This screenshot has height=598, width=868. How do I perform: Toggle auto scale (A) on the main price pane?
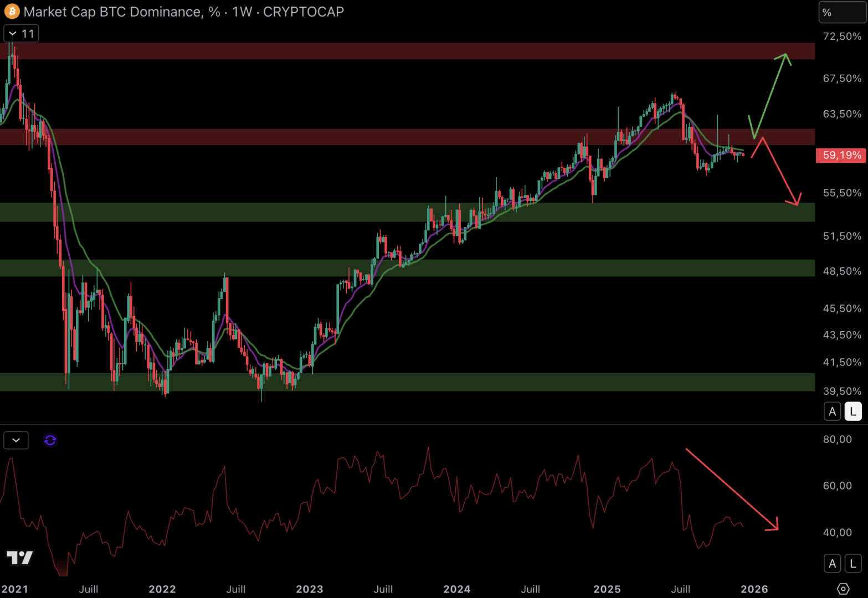click(832, 411)
